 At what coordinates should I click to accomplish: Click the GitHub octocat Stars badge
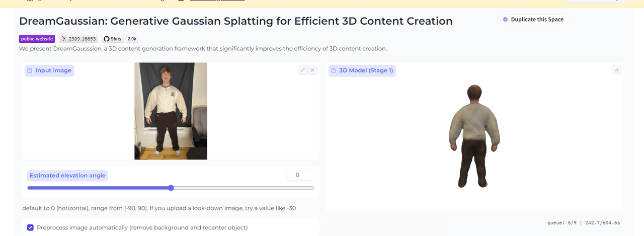(x=113, y=39)
